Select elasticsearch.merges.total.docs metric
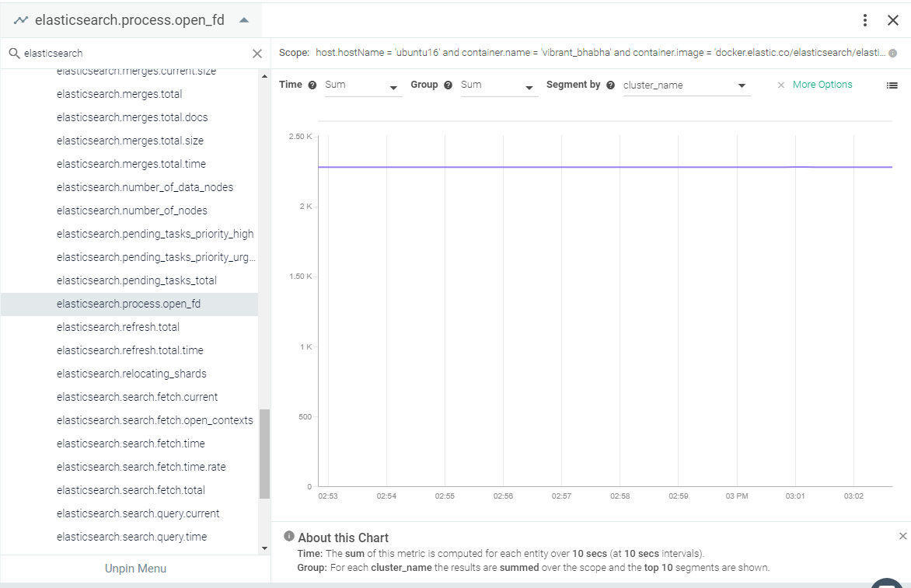 [129, 117]
